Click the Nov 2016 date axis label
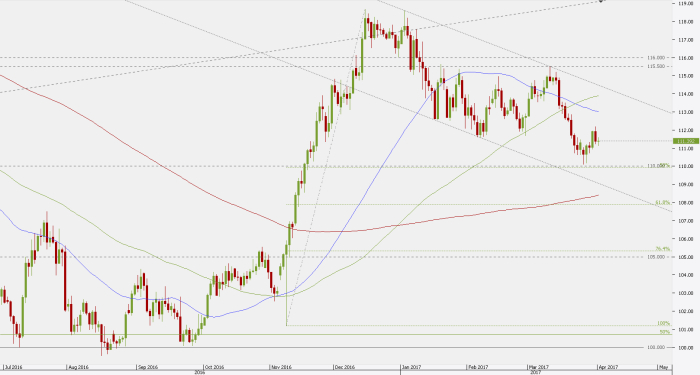The image size is (700, 375). click(282, 367)
